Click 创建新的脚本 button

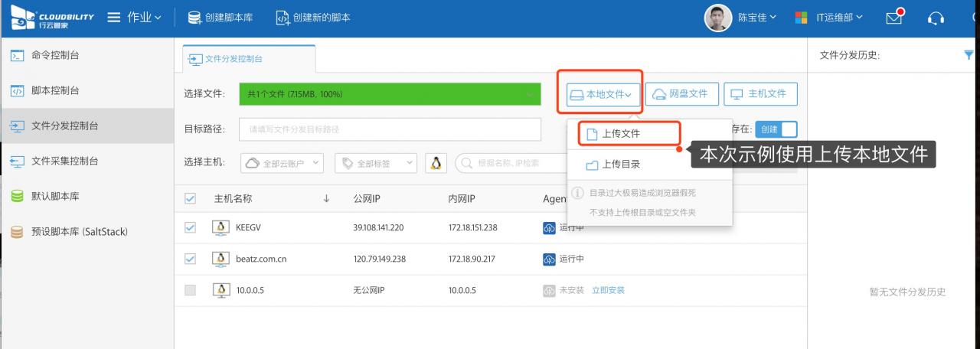pos(312,17)
